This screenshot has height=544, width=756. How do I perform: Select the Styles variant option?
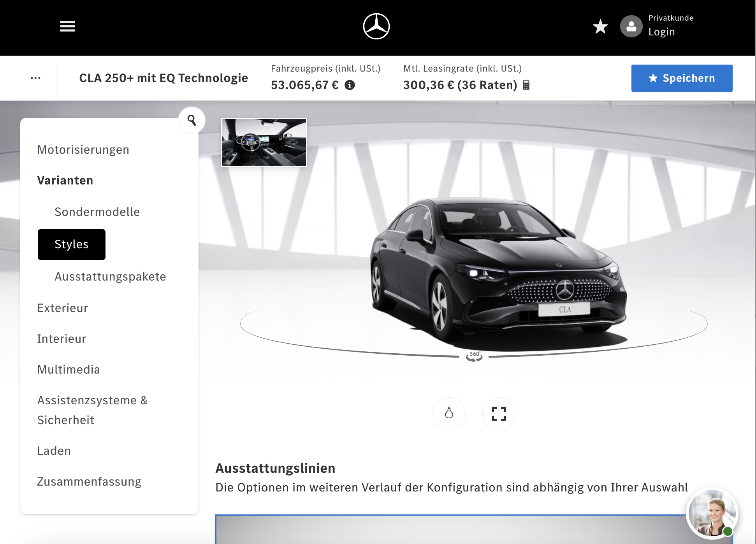click(71, 244)
